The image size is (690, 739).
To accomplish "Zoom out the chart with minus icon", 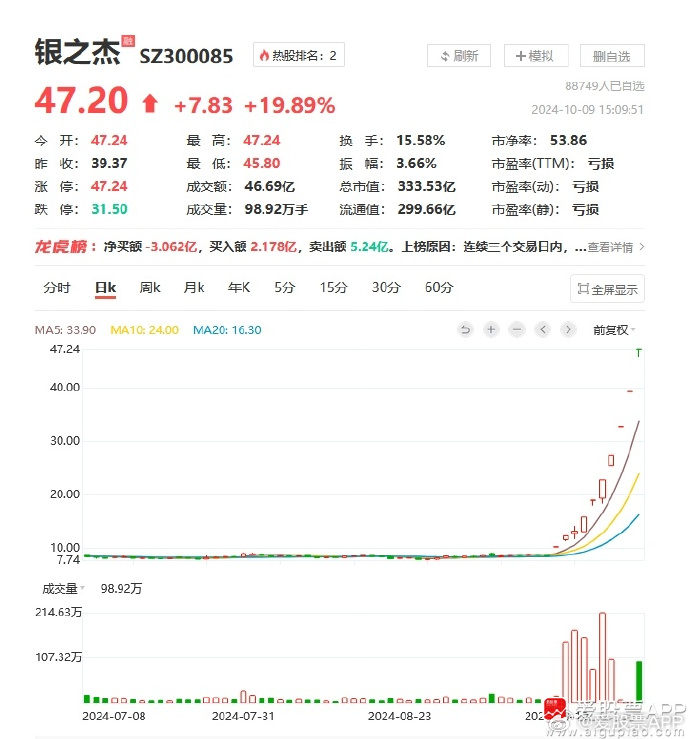I will [517, 329].
